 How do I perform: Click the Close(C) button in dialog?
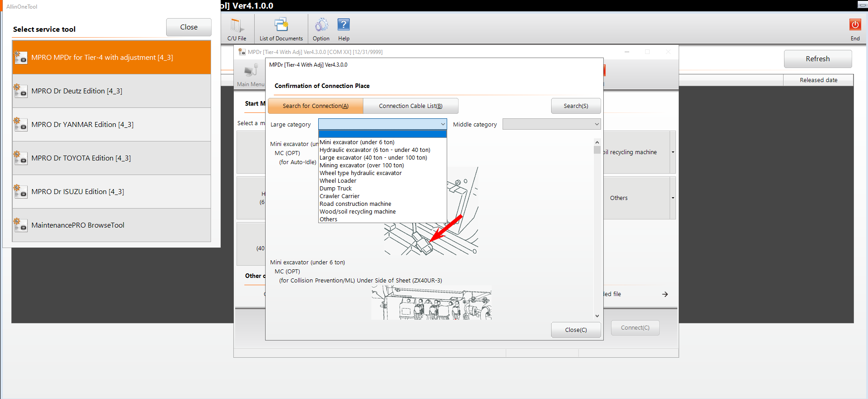576,330
